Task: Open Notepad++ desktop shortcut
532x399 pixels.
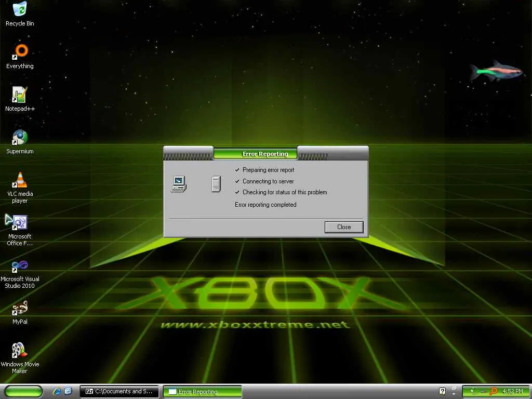Action: 20,99
